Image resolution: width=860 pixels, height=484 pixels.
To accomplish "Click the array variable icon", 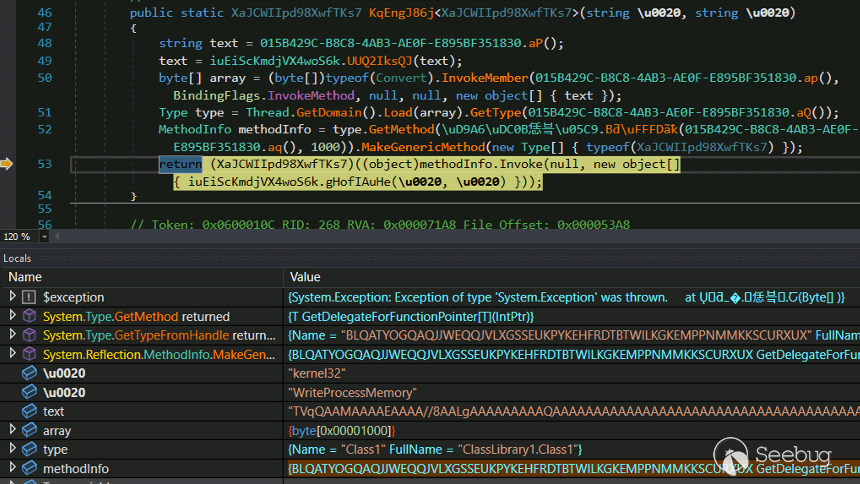I will [29, 430].
